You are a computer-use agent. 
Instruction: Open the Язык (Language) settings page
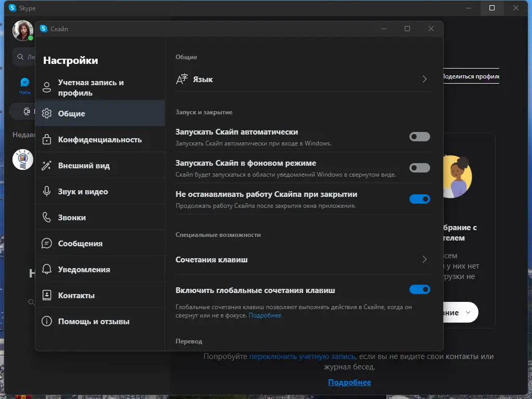(x=304, y=79)
